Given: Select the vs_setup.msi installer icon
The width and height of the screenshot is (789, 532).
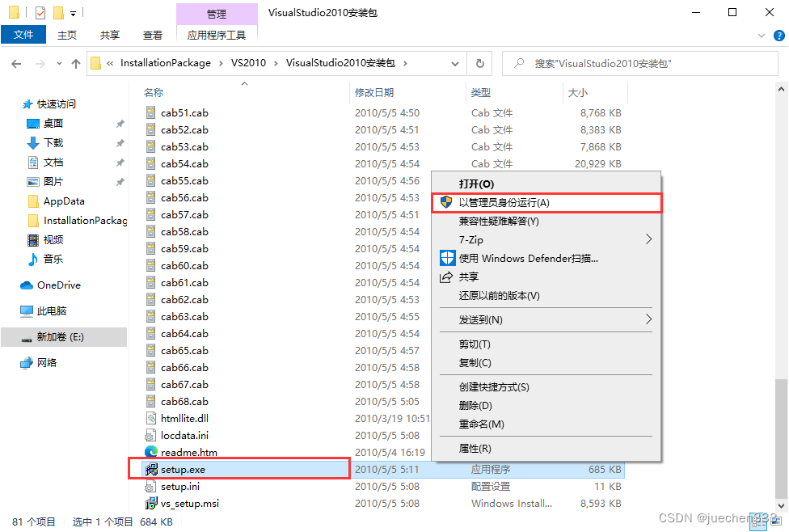Looking at the screenshot, I should (x=151, y=504).
